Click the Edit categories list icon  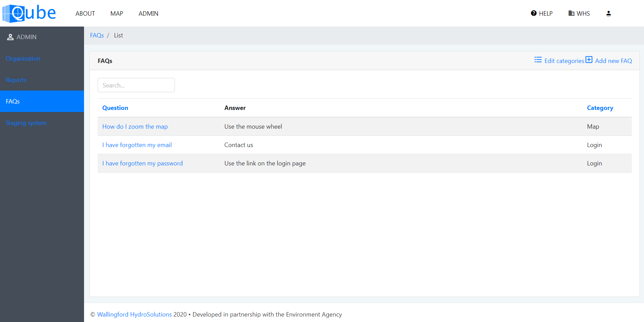538,60
